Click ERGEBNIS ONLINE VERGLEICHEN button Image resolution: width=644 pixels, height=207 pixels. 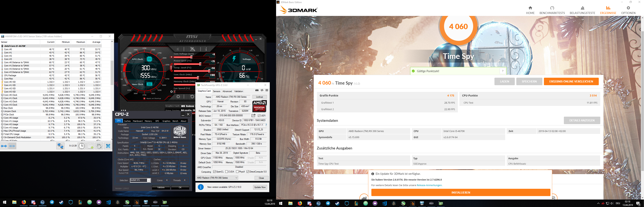point(571,81)
